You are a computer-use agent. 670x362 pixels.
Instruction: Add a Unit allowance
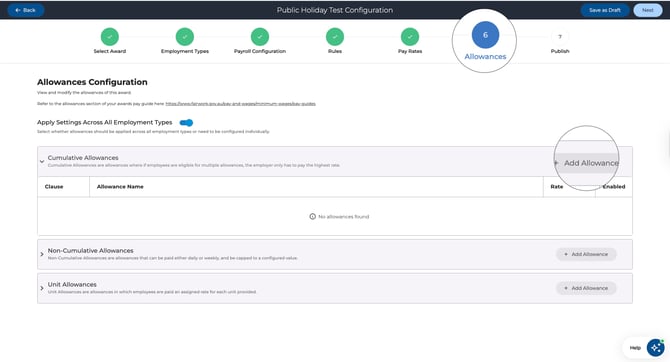coord(586,288)
